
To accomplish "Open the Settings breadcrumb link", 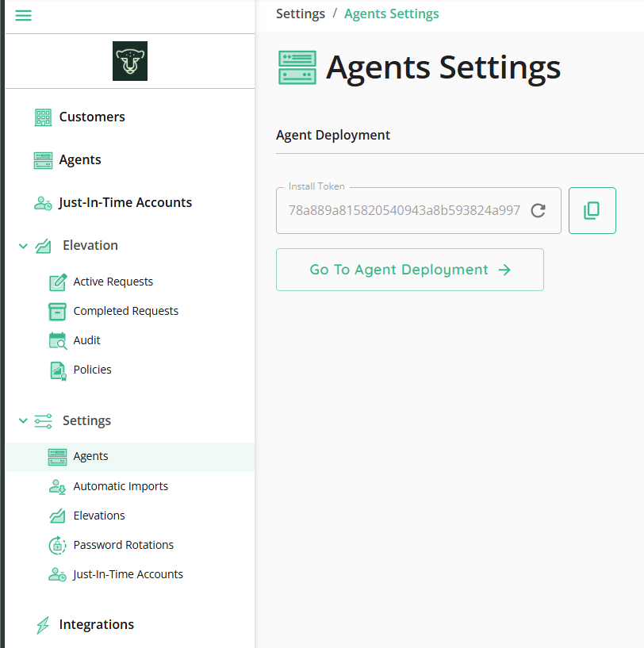I will click(301, 13).
